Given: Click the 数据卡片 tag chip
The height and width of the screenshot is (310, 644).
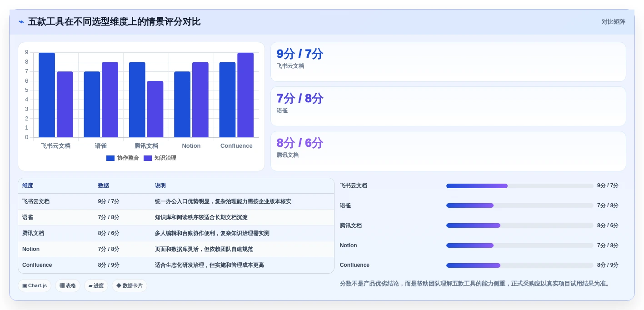Looking at the screenshot, I should 130,286.
